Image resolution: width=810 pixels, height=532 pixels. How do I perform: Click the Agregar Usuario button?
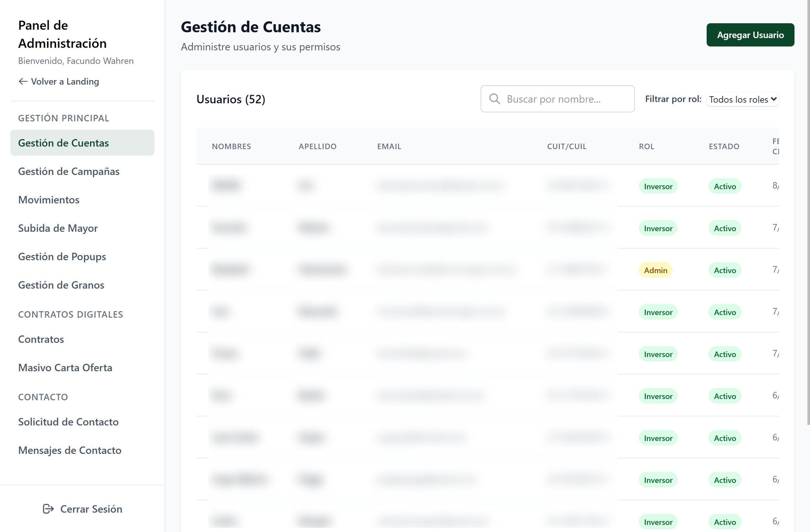click(x=750, y=35)
